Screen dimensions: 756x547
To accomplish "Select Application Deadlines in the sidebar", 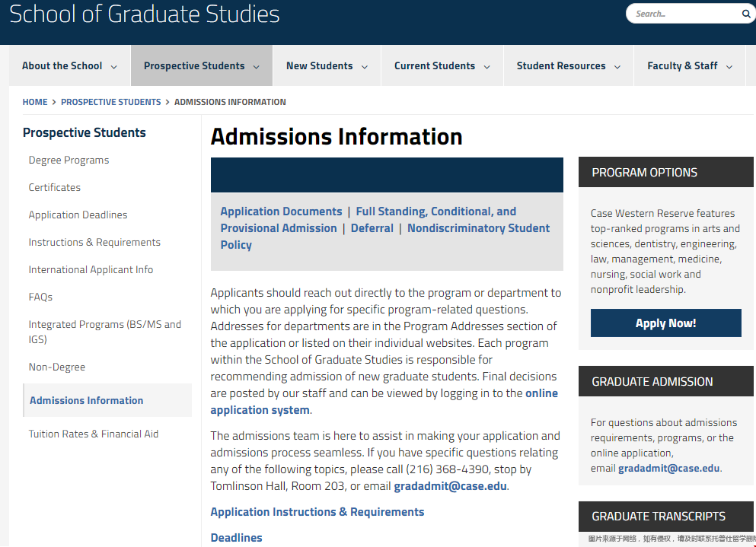I will coord(78,215).
